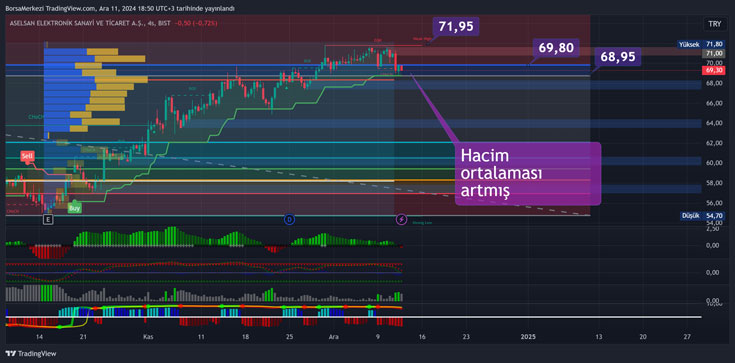Click the TradingView logo at bottom left
This screenshot has height=363, width=735.
click(30, 354)
